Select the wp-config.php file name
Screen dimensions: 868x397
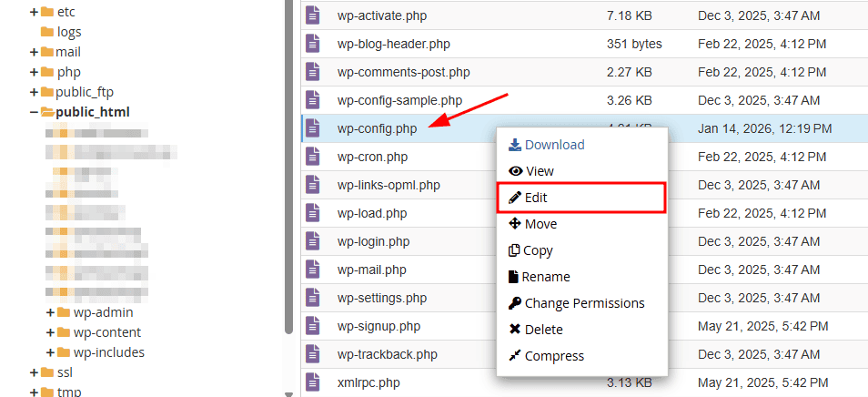pos(377,128)
